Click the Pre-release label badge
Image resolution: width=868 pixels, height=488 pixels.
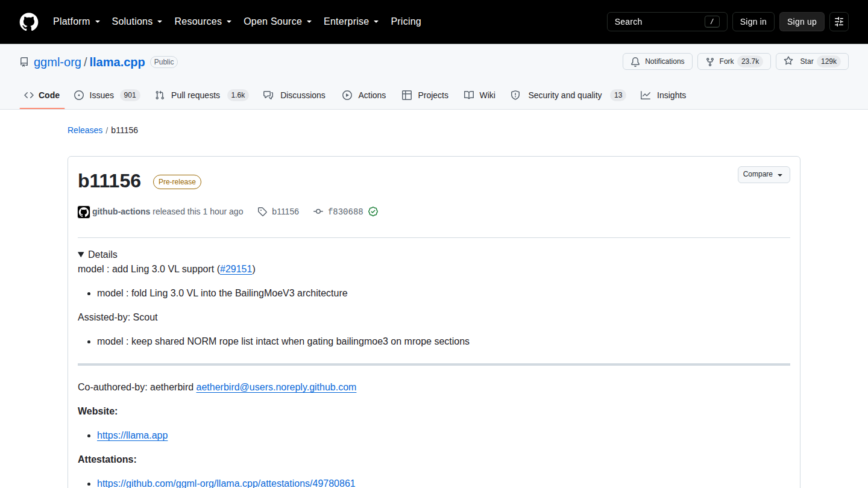177,182
